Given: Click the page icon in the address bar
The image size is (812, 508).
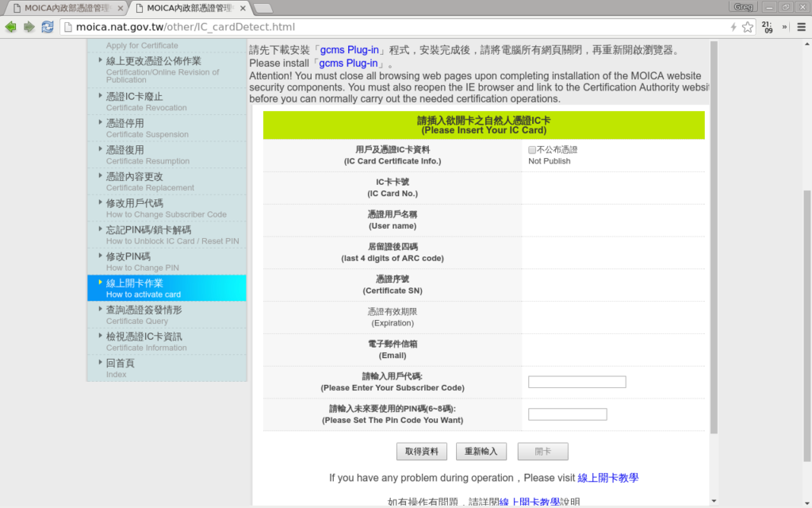Looking at the screenshot, I should (68, 27).
